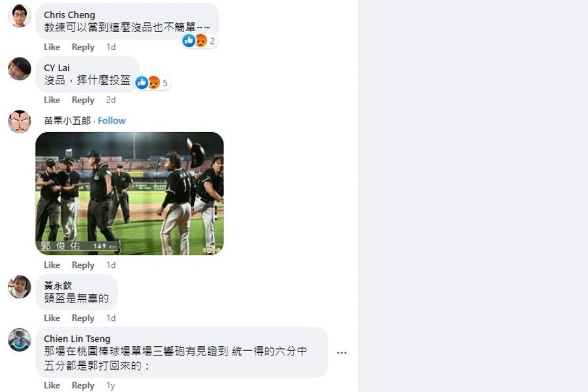Image resolution: width=588 pixels, height=392 pixels.
Task: Like Chien Lin Tseng's comment
Action: coord(52,385)
